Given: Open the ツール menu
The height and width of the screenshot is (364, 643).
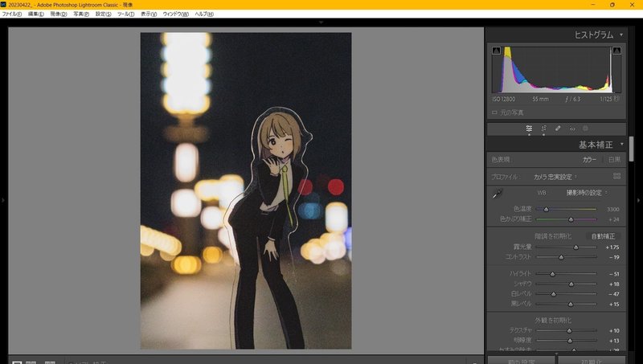Looking at the screenshot, I should (126, 14).
